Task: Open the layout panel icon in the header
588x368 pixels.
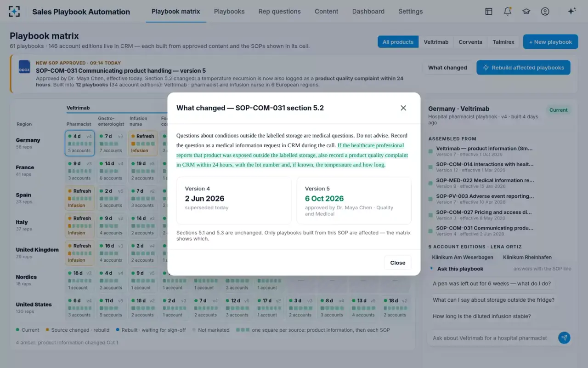Action: coord(489,11)
